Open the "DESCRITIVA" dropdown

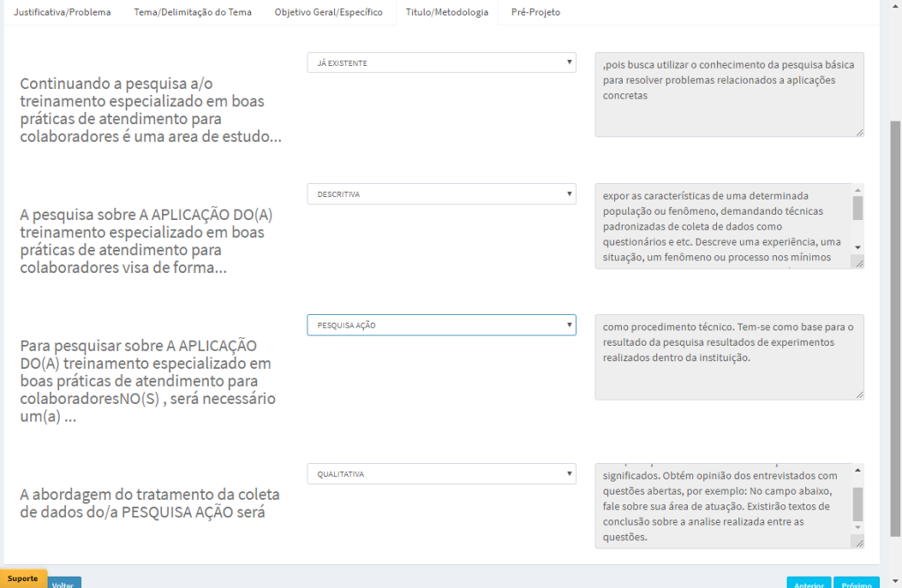[440, 194]
